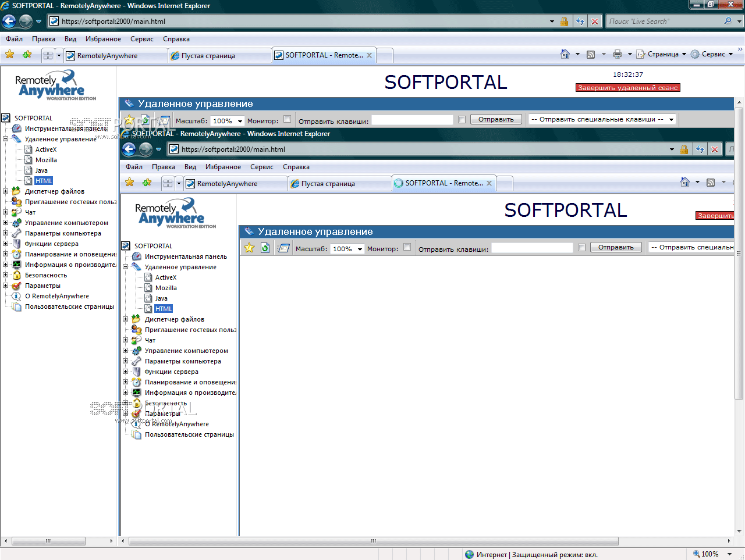745x560 pixels.
Task: Click the outer browser's Home icon
Action: (x=565, y=54)
